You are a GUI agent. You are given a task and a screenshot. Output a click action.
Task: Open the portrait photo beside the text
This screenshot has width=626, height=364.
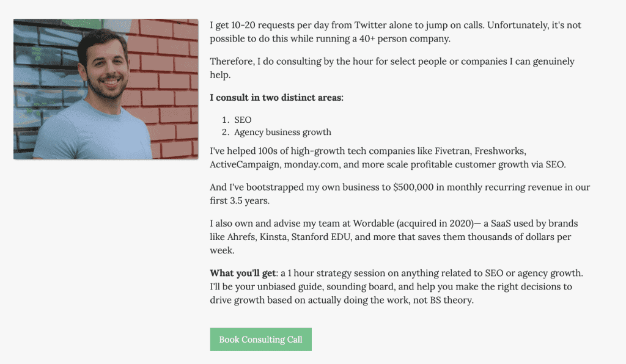point(106,89)
